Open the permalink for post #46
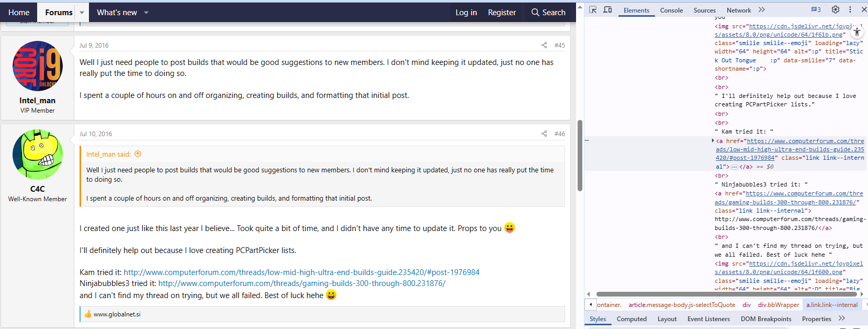Screen dimensions: 868x329 point(560,134)
